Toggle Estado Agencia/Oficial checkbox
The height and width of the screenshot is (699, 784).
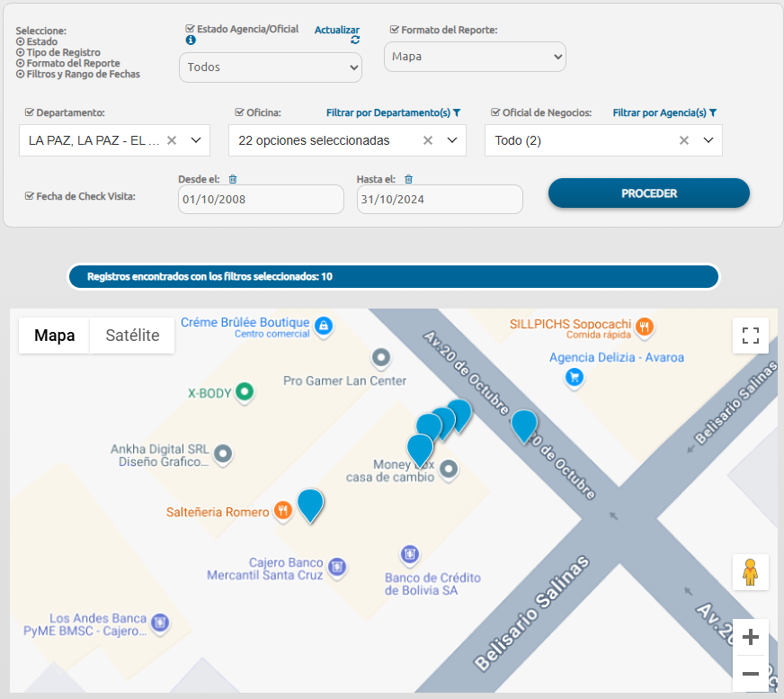click(x=190, y=29)
